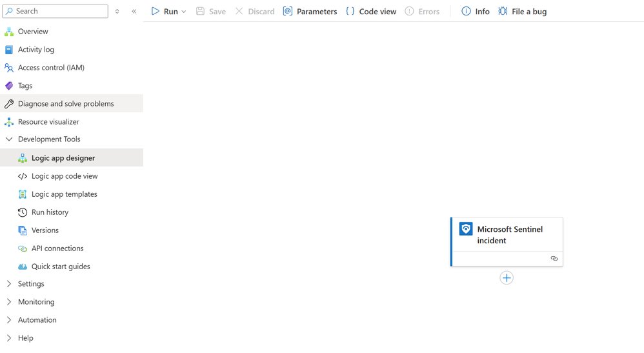644x353 pixels.
Task: Open the Run dropdown arrow
Action: tap(184, 12)
